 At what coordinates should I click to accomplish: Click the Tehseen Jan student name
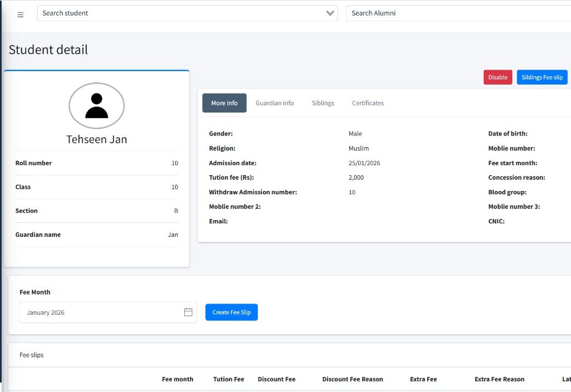pos(96,139)
